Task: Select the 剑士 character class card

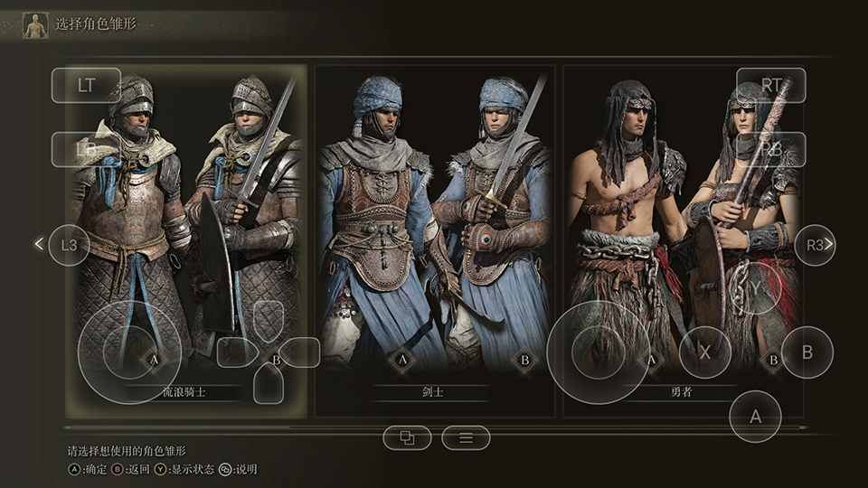Action: pyautogui.click(x=435, y=241)
